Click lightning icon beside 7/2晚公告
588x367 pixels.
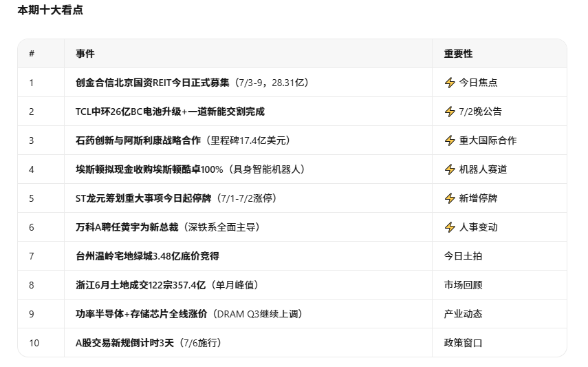click(x=450, y=112)
